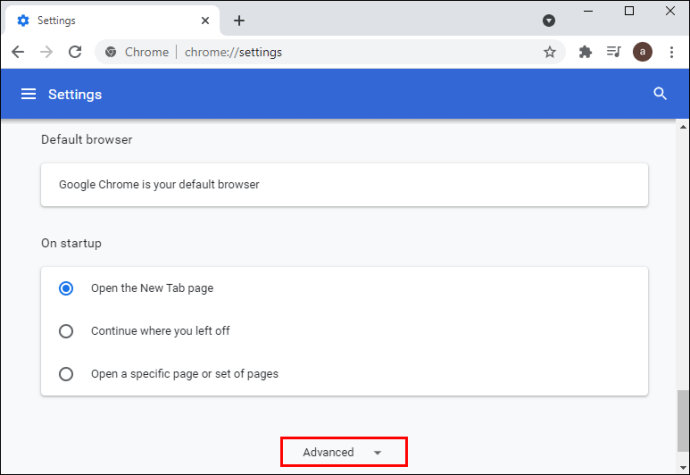Click the scrollbar up arrow
The width and height of the screenshot is (690, 475).
(x=683, y=127)
